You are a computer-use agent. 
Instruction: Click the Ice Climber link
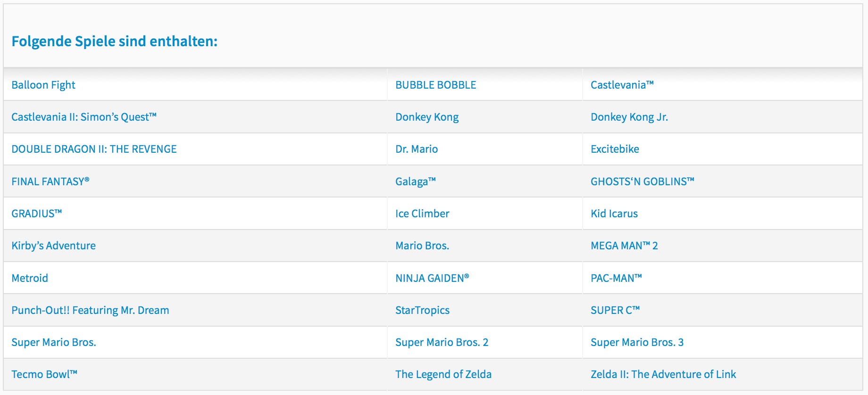423,214
